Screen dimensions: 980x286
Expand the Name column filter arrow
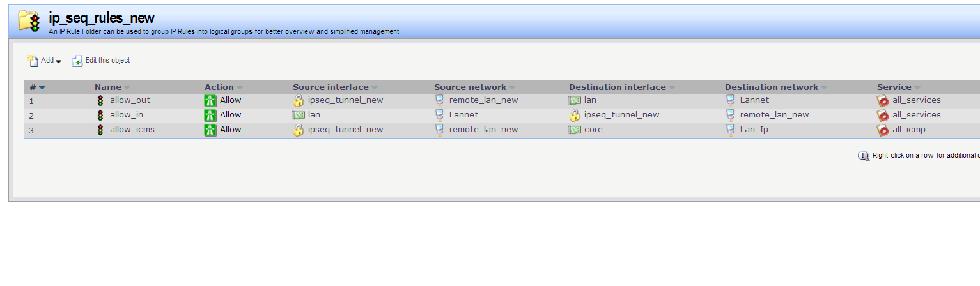click(127, 87)
